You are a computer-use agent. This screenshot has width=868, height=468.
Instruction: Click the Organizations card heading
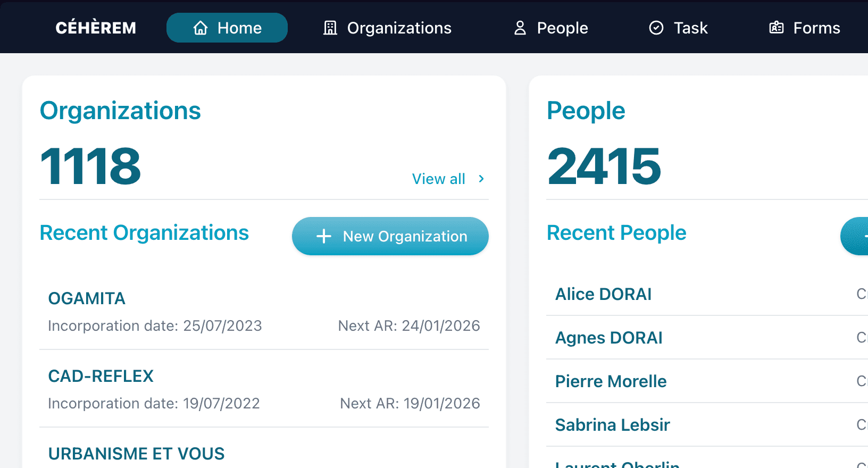120,111
